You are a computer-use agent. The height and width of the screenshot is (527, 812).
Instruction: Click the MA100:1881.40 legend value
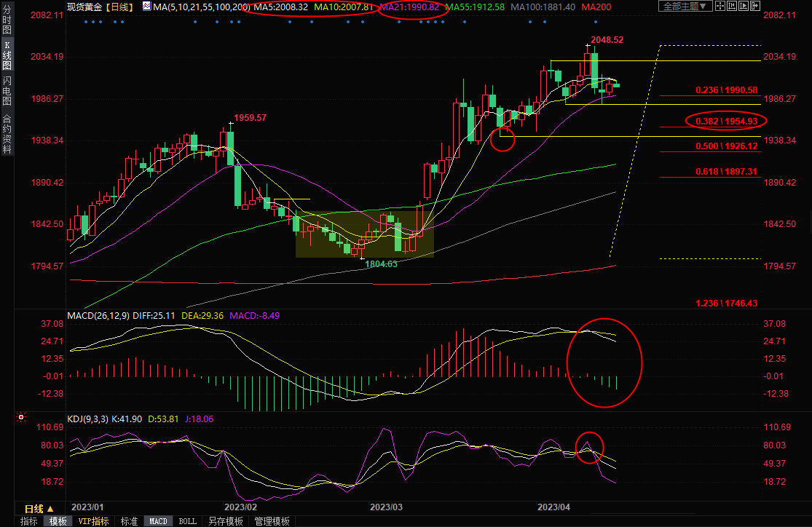(543, 7)
